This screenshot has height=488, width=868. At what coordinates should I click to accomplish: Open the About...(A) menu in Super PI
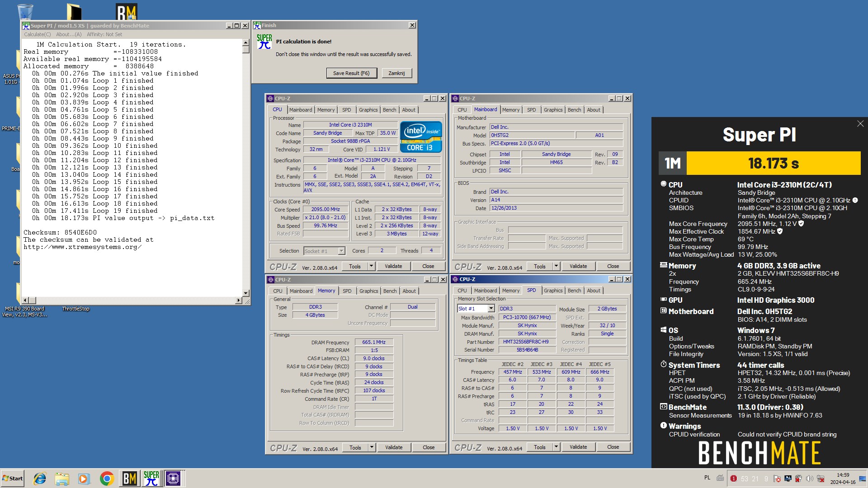pos(69,34)
